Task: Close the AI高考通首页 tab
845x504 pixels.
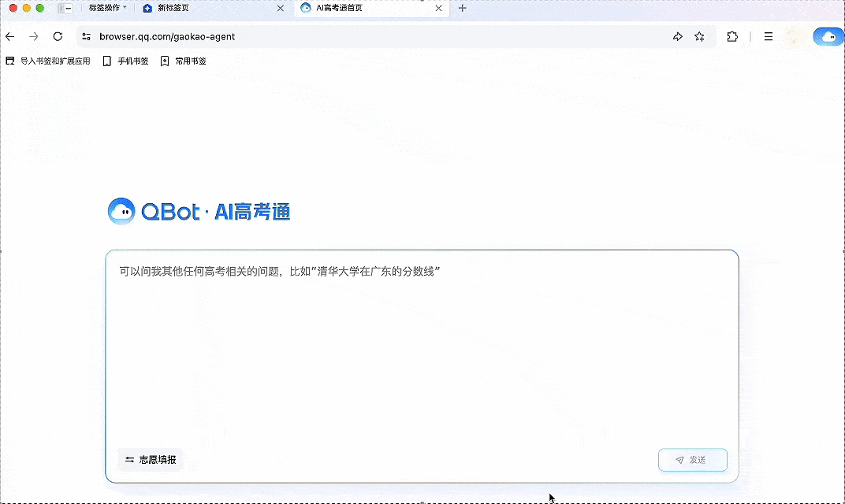Action: click(439, 8)
